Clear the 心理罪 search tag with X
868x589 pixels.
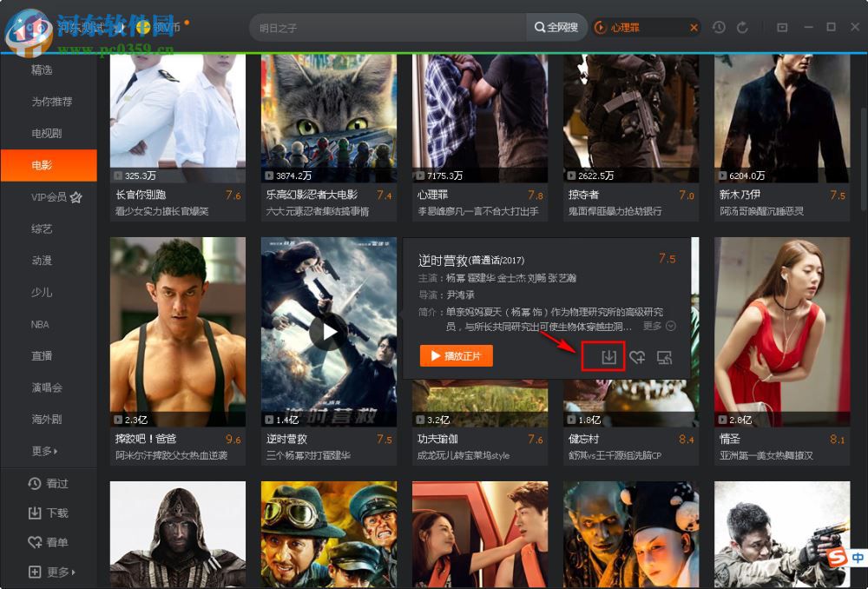[693, 27]
